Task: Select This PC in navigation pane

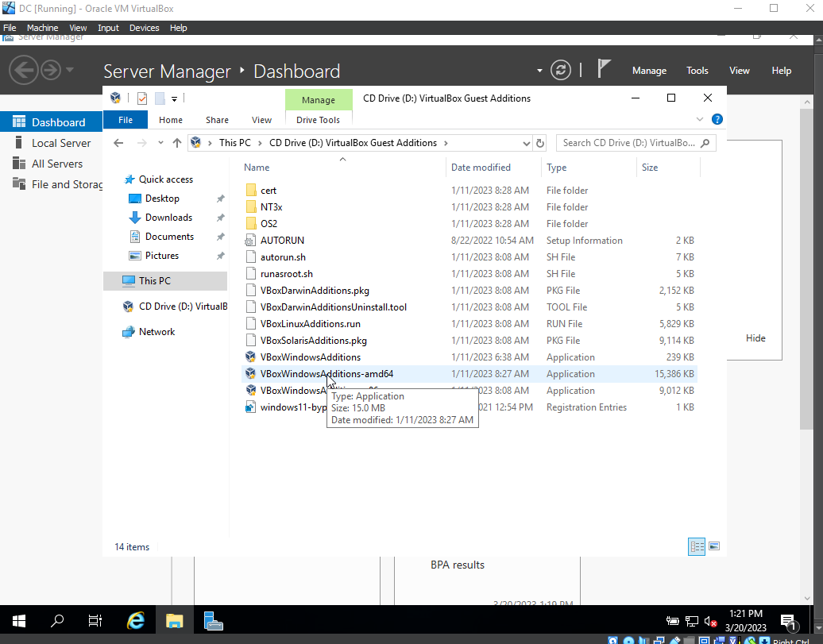Action: tap(165, 281)
